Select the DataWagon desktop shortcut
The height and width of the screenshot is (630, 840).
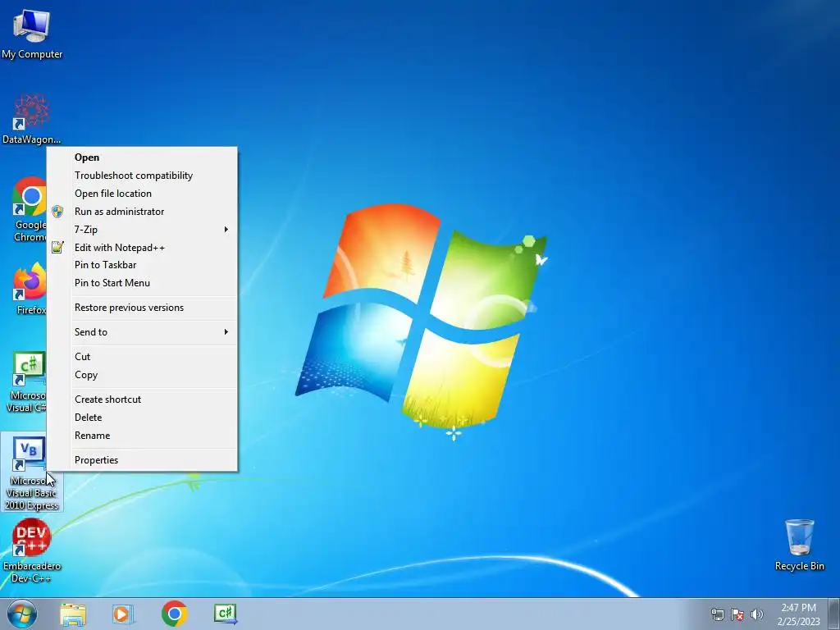coord(32,119)
